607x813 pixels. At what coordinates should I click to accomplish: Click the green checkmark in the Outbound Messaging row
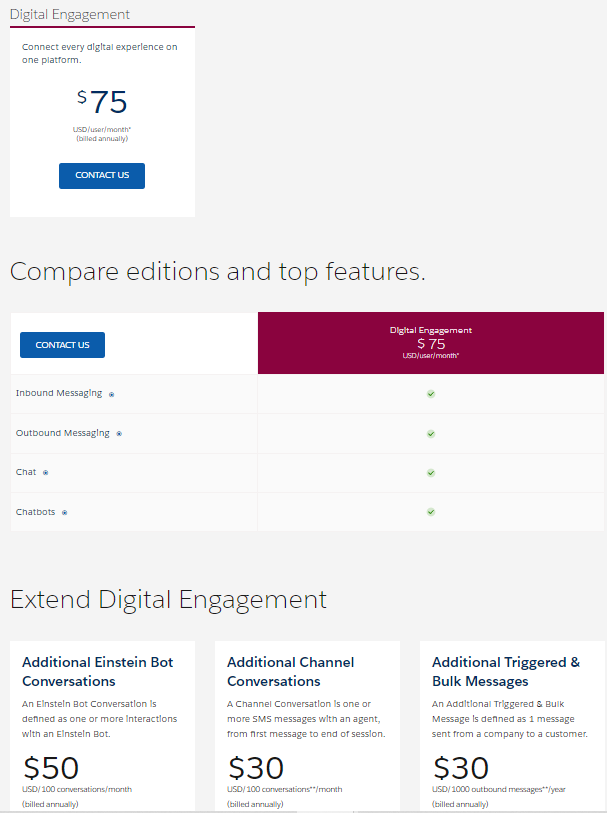431,434
